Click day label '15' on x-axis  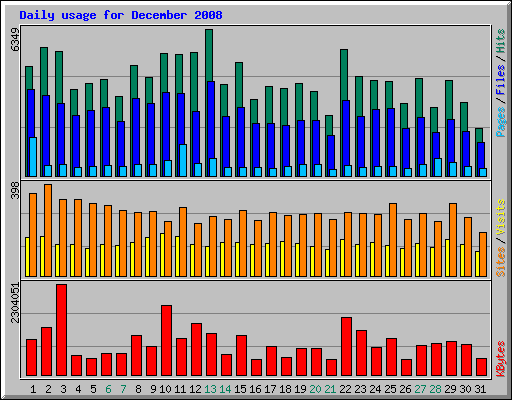tap(240, 389)
